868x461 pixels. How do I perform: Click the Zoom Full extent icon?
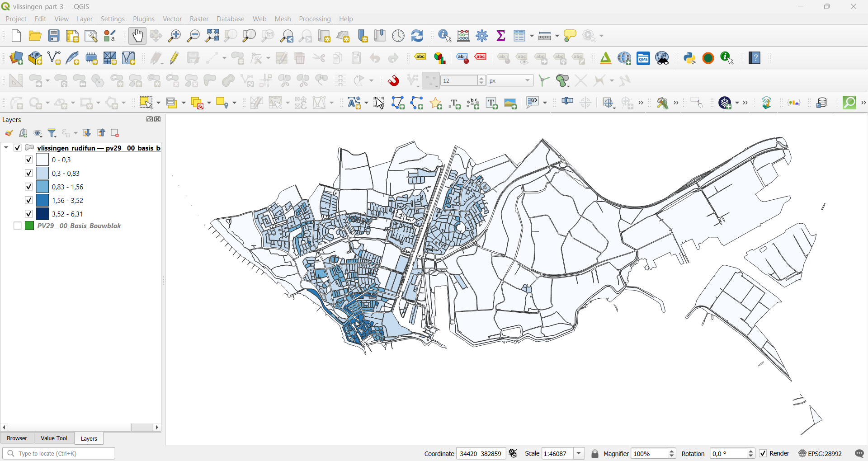point(212,36)
